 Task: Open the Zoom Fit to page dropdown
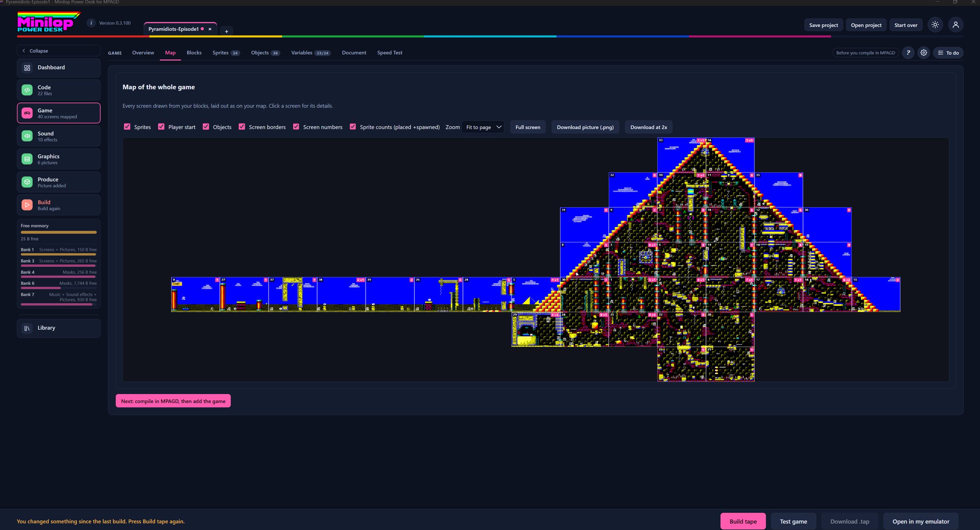click(483, 127)
